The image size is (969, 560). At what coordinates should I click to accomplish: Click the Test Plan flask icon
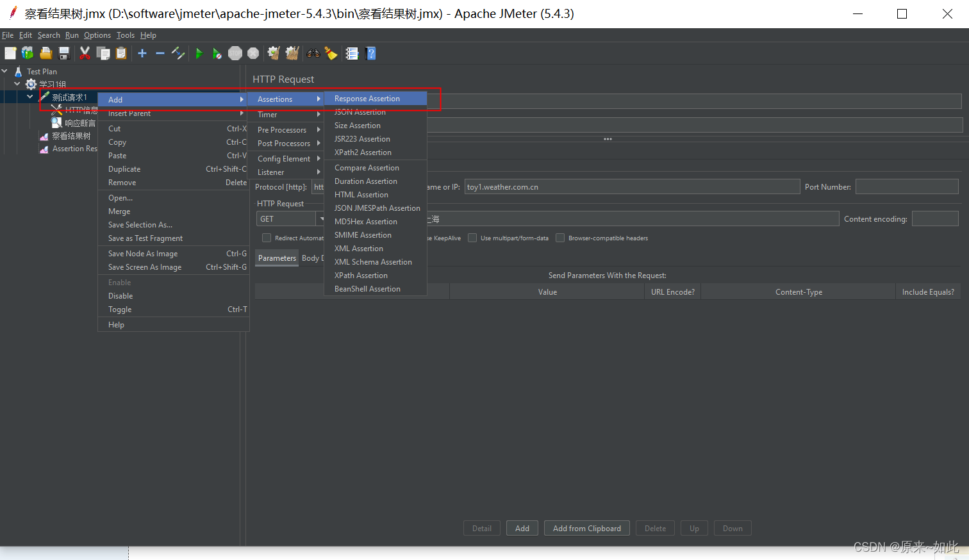pos(18,71)
